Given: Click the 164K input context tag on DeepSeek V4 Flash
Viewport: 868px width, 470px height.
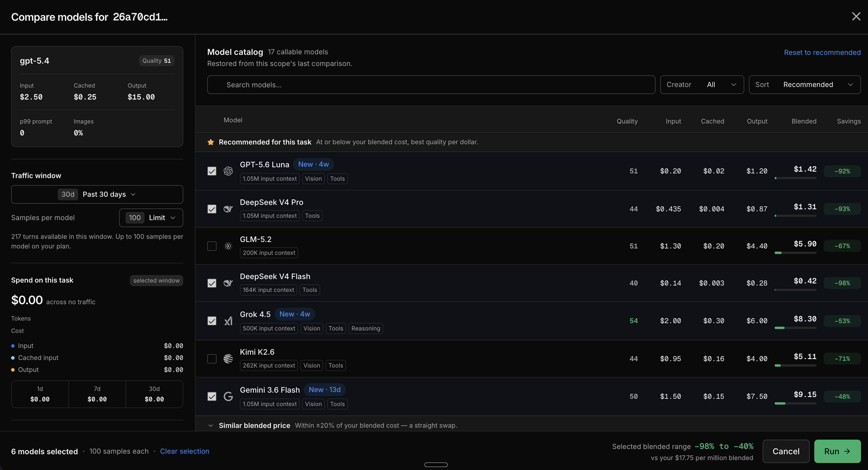Looking at the screenshot, I should click(x=268, y=290).
